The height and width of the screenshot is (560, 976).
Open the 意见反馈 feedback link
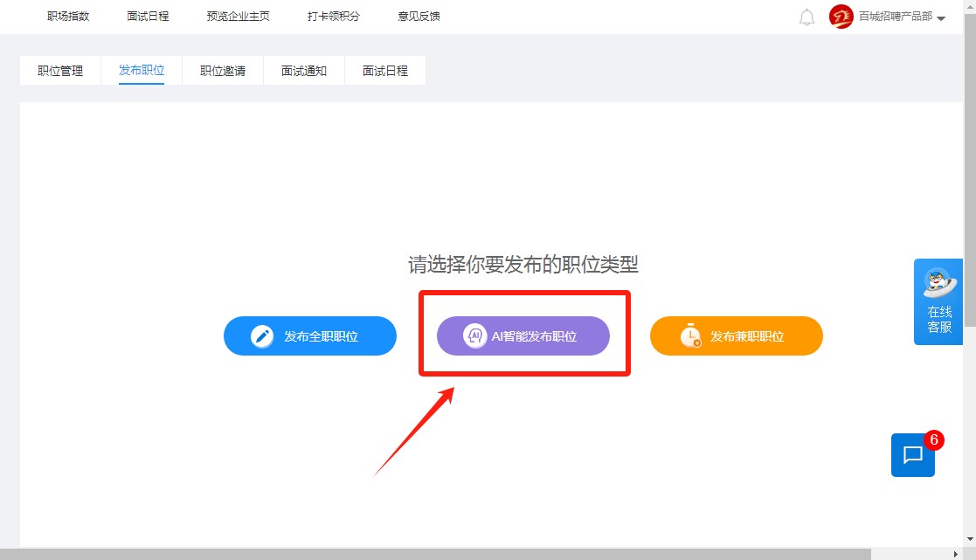point(419,17)
